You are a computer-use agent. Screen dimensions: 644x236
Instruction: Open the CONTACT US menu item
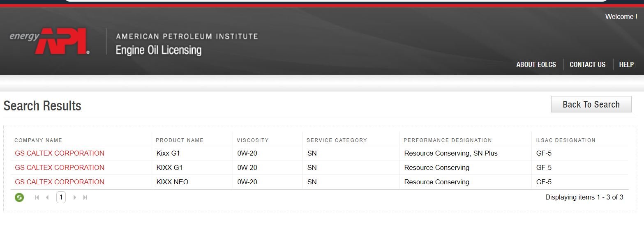click(x=587, y=64)
